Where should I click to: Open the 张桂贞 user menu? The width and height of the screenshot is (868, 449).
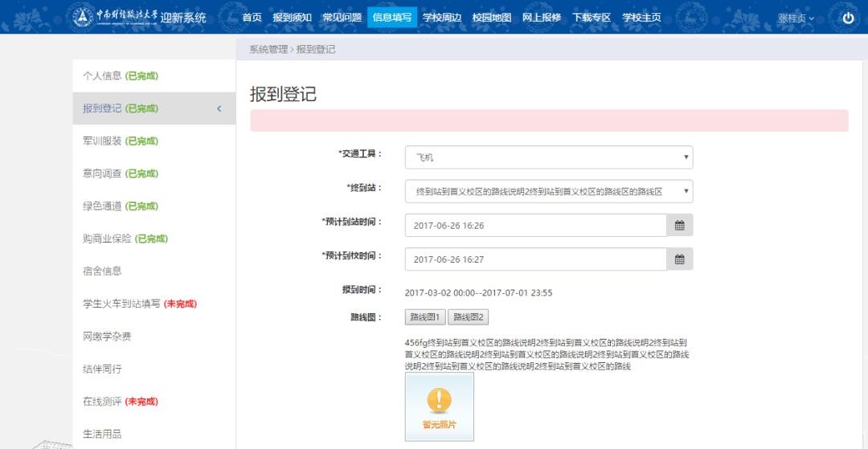(795, 18)
